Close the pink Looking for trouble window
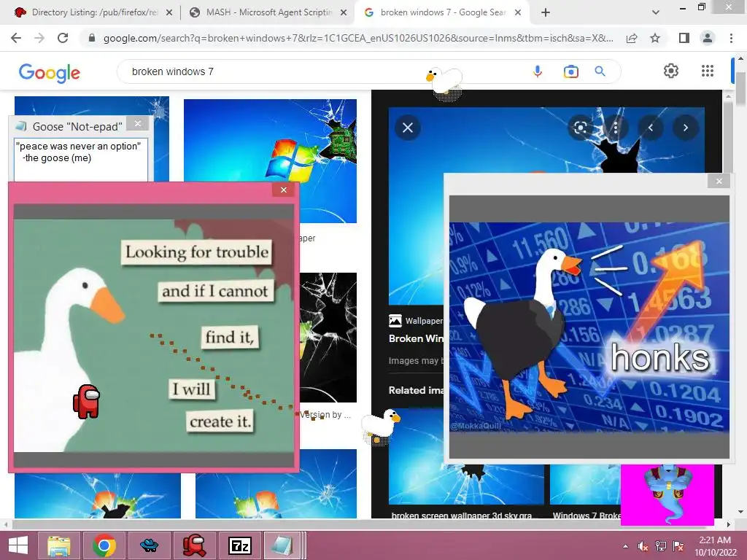This screenshot has width=747, height=560. [x=284, y=190]
